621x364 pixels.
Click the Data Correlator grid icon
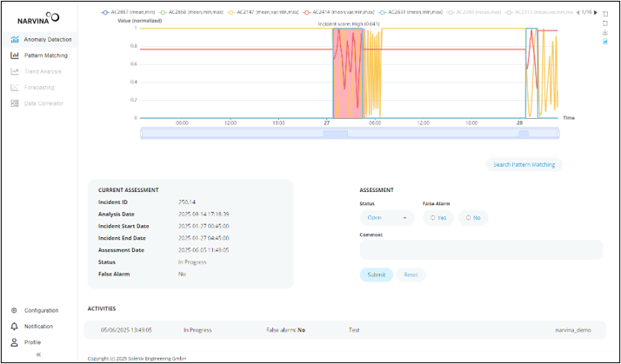point(15,103)
